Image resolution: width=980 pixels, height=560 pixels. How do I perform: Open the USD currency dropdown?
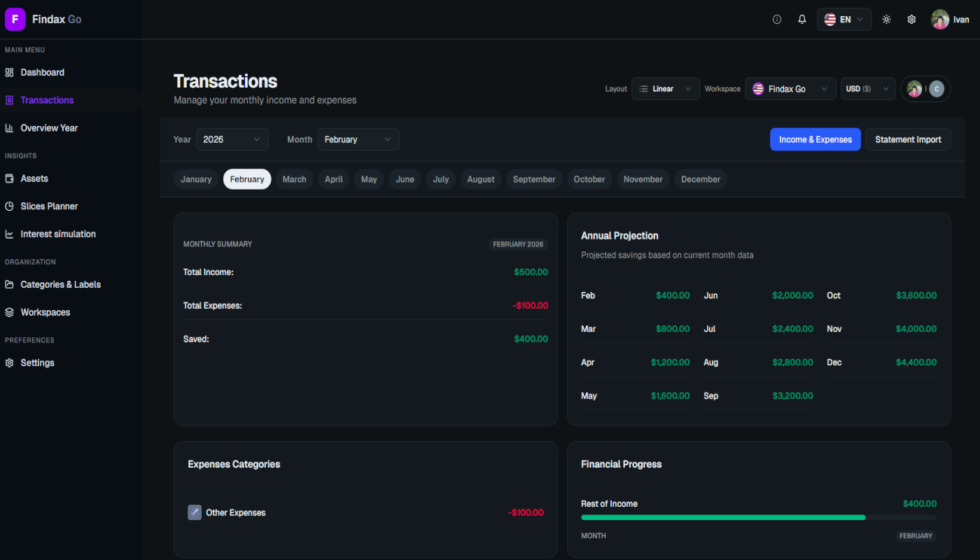867,89
